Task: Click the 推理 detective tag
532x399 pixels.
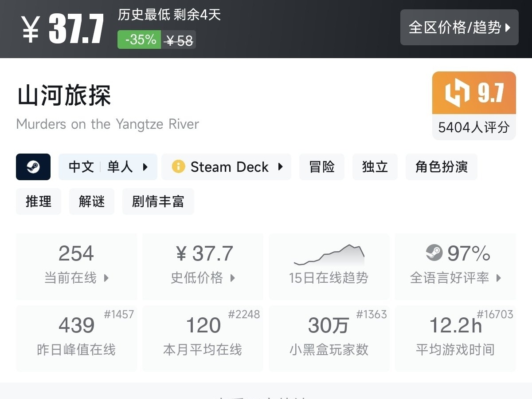Action: [x=39, y=201]
